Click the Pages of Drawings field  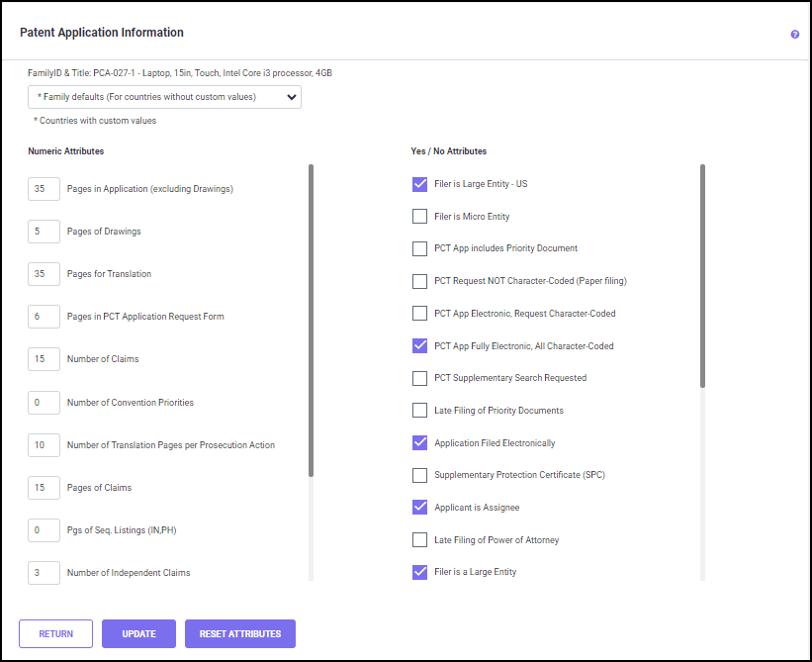pos(45,232)
